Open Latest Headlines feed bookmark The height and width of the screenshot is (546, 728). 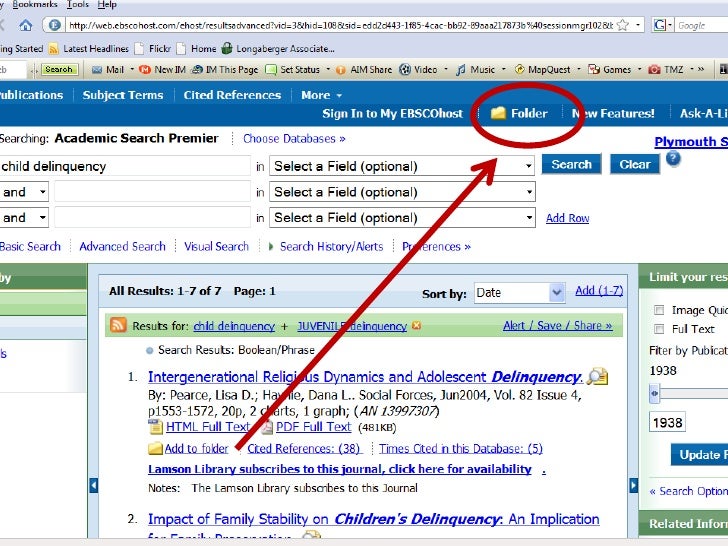[88, 49]
